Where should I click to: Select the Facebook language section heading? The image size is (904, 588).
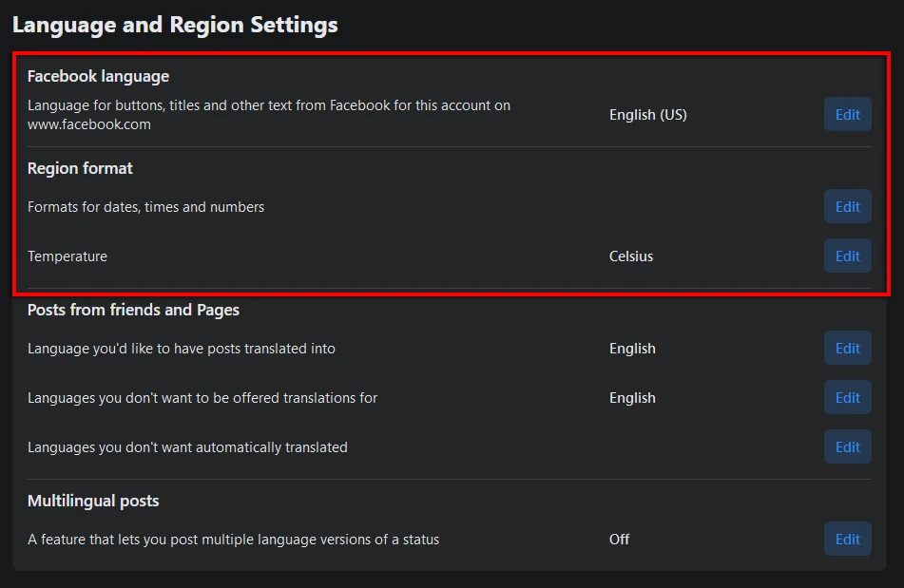[98, 76]
